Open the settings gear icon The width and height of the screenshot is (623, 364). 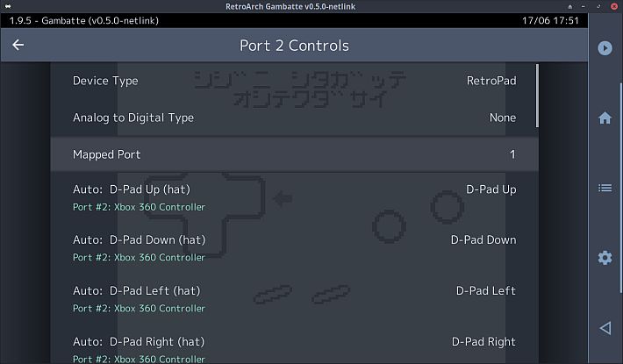(605, 258)
